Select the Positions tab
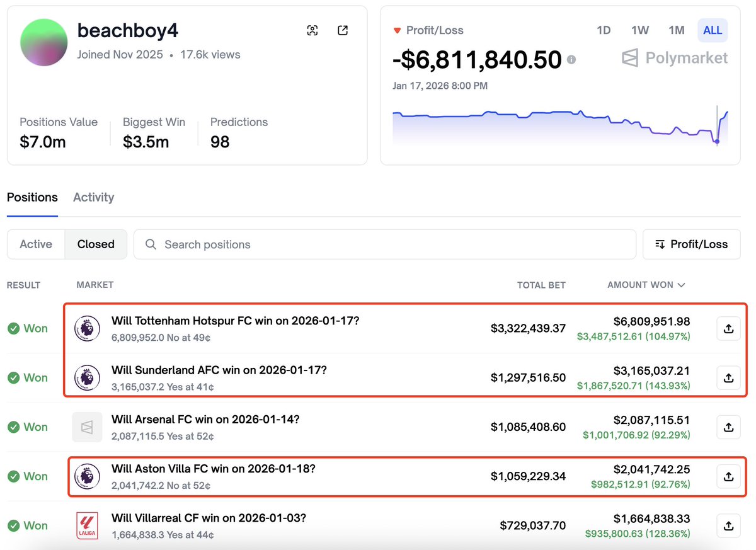This screenshot has height=550, width=756. point(32,197)
